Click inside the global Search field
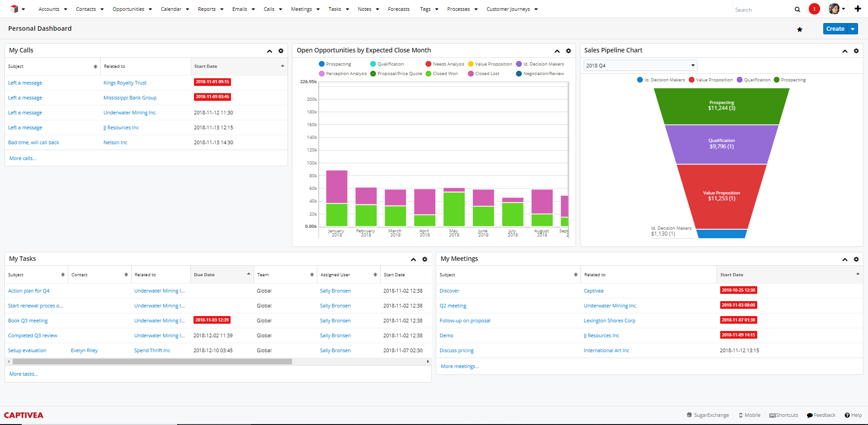Viewport: 868px width, 425px height. (x=762, y=9)
